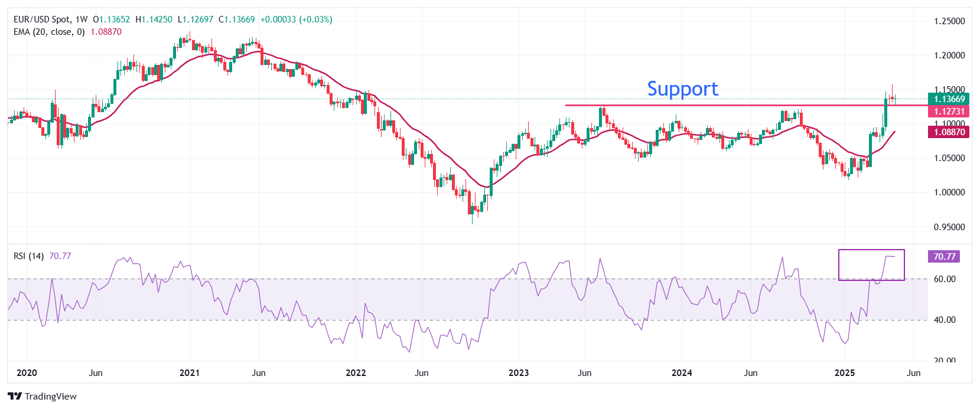Open the RSI (14) indicator legend
The width and height of the screenshot is (980, 409).
pos(28,256)
